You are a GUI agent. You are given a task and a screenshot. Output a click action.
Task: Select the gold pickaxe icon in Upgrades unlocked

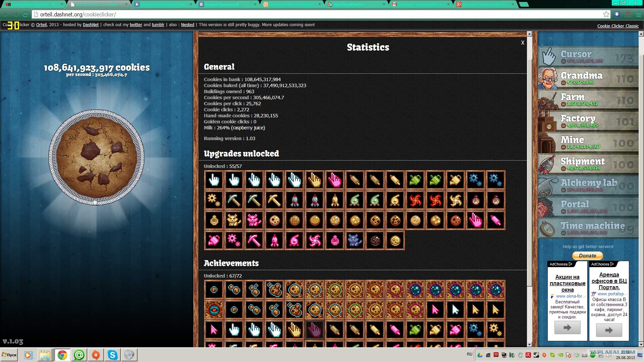pos(274,200)
